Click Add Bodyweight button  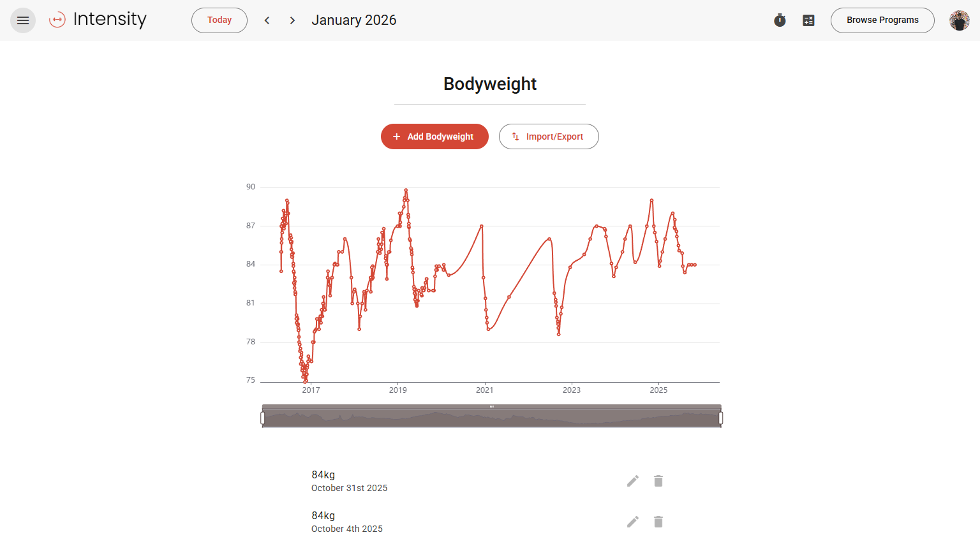coord(434,136)
